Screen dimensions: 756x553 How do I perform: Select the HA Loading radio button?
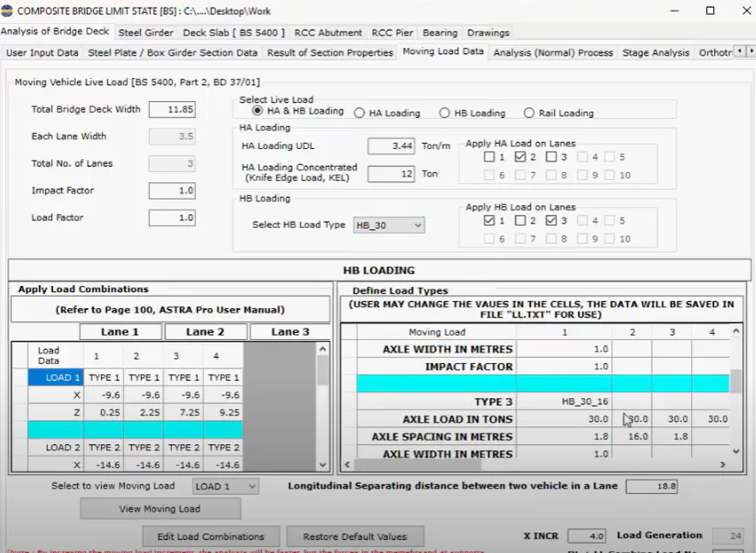tap(360, 113)
